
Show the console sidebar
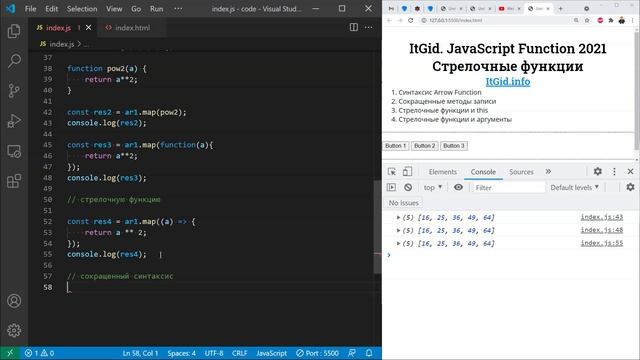(x=391, y=187)
